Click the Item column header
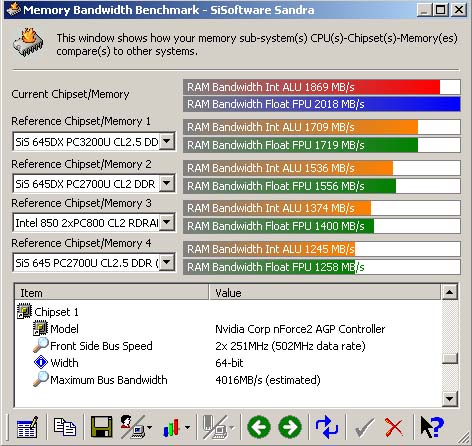The height and width of the screenshot is (446, 472). [x=112, y=293]
